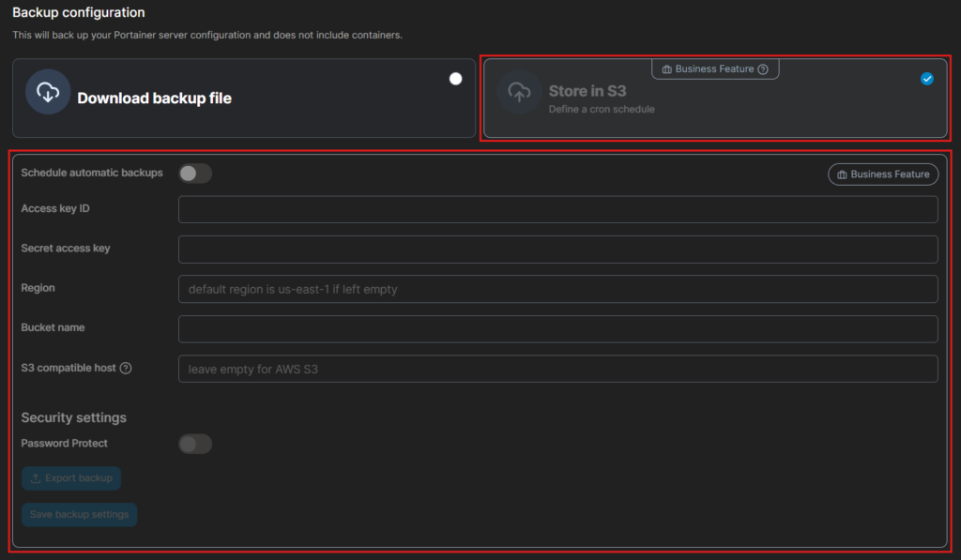Click the S3 compatible host field

[557, 369]
